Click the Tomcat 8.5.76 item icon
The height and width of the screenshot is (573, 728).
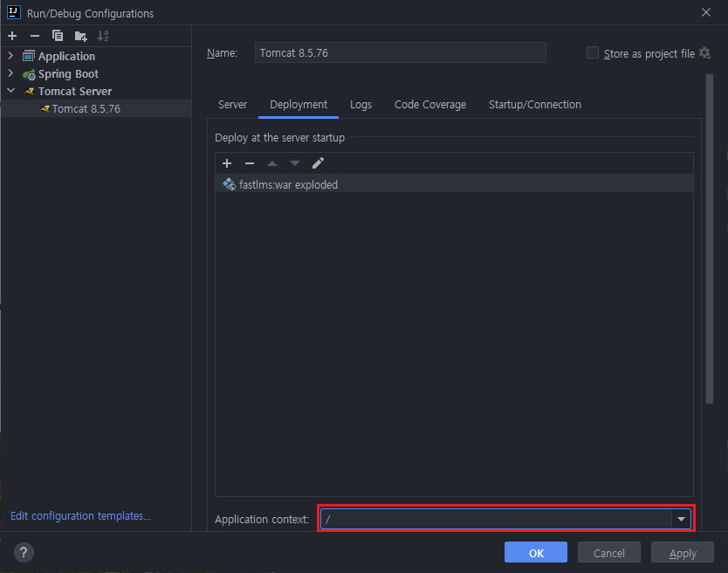45,108
